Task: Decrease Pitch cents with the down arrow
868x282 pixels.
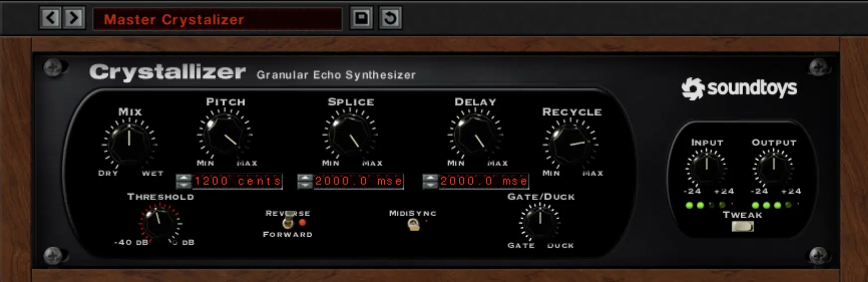Action: [184, 185]
